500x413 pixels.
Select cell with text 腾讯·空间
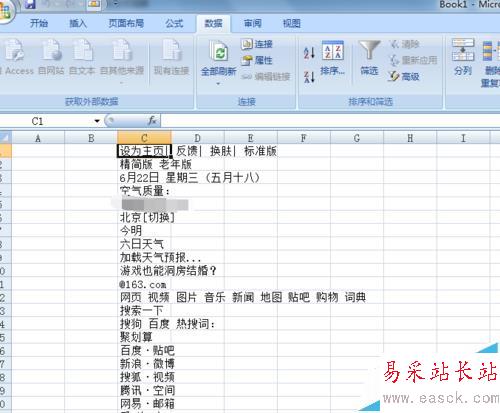pos(144,391)
